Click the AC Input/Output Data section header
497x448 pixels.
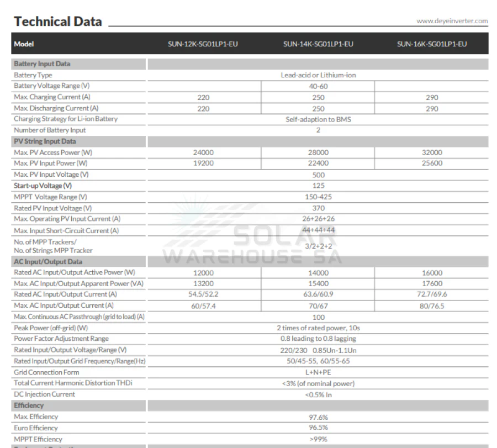[x=48, y=262]
